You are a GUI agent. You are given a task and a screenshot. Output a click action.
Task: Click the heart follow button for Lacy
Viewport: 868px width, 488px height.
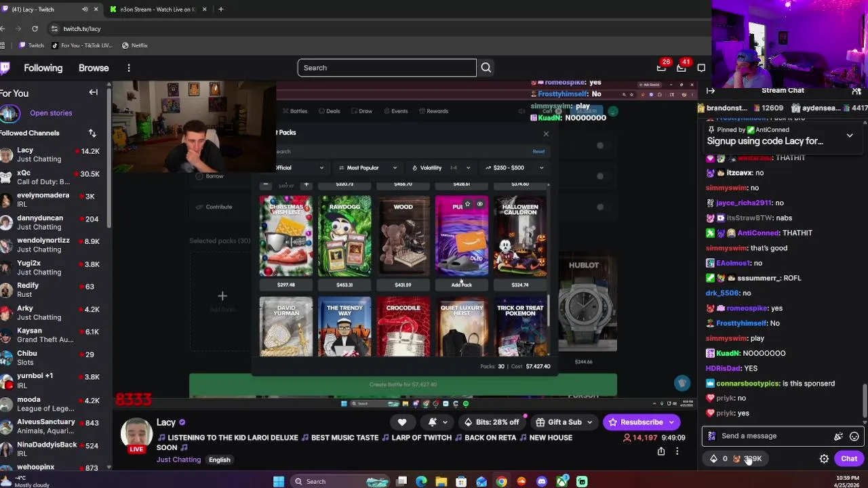coord(402,422)
